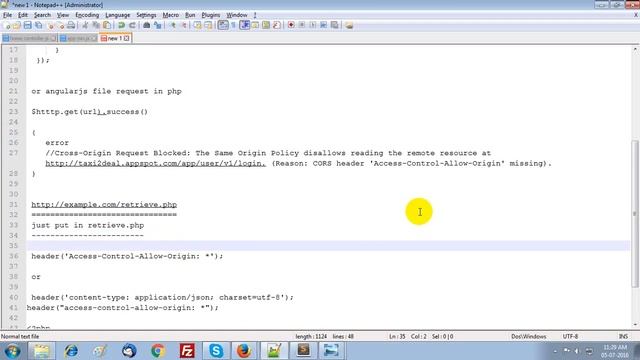Click the Cut scissors icon
The width and height of the screenshot is (640, 360).
(85, 25)
